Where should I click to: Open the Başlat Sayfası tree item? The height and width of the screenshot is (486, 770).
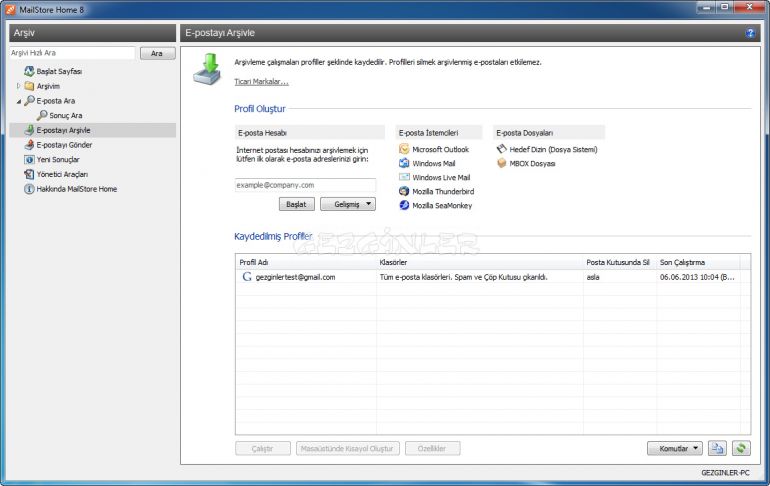[53, 71]
